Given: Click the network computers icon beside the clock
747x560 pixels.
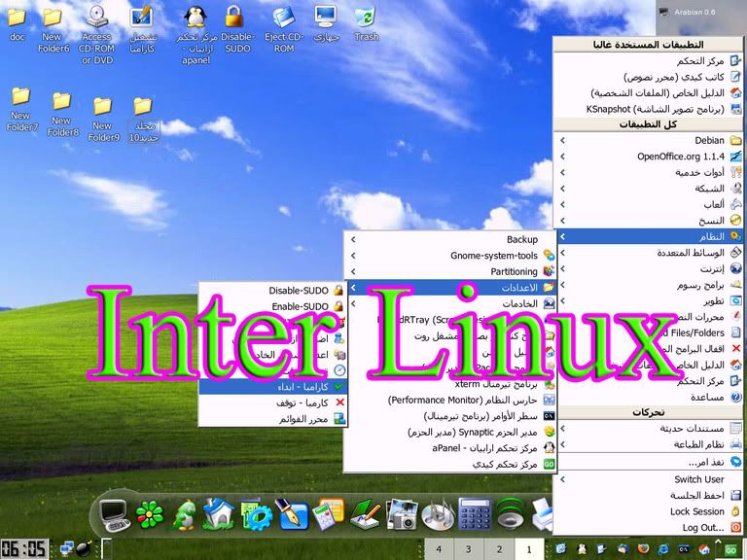Looking at the screenshot, I should tap(67, 549).
